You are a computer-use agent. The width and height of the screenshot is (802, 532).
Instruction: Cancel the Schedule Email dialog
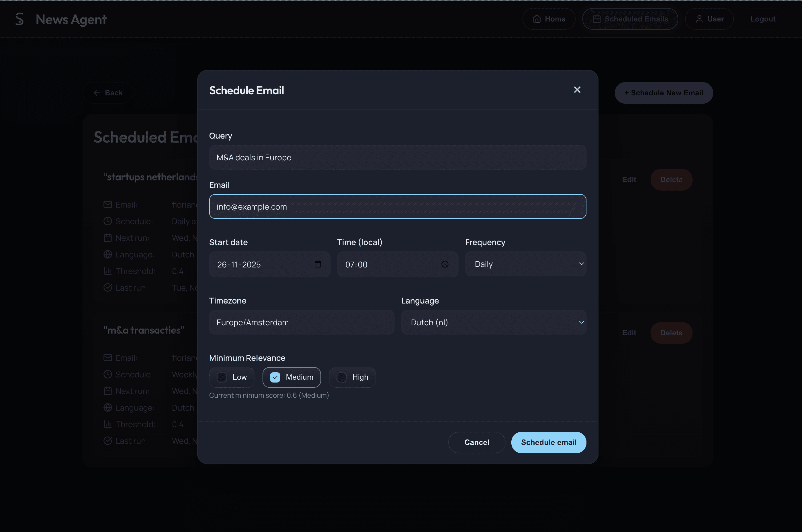(477, 442)
